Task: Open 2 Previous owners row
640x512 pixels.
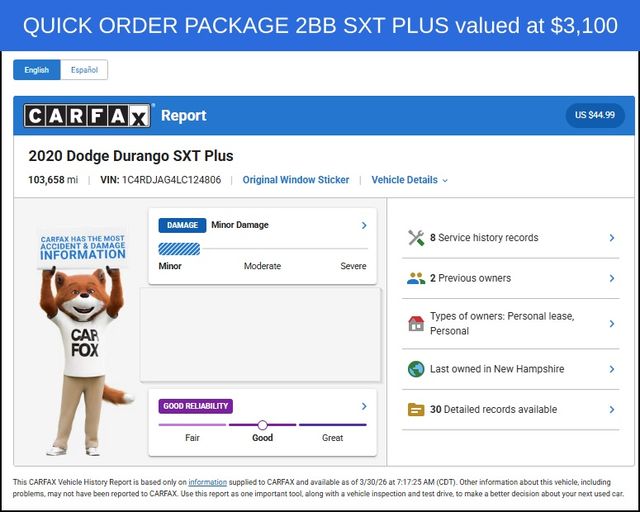Action: pos(511,278)
